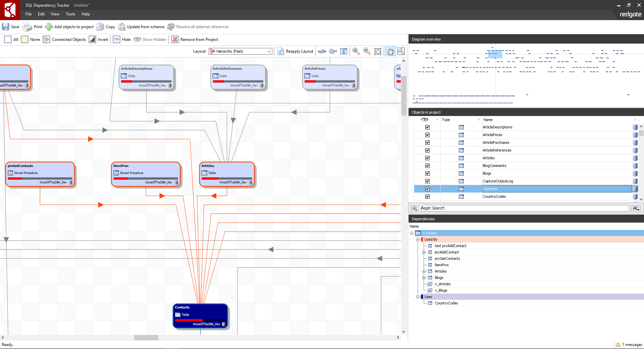The width and height of the screenshot is (644, 349).
Task: Select the Zoom In magnifier tool
Action: point(356,51)
